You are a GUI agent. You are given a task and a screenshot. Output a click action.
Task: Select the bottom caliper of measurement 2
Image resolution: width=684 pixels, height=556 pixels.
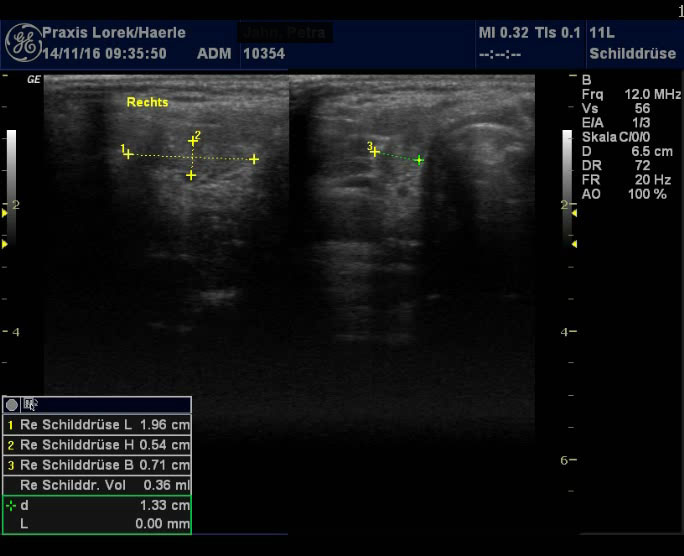(x=191, y=175)
